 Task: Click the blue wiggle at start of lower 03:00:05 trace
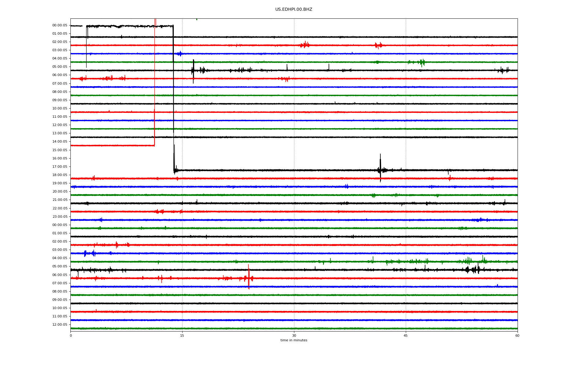pyautogui.click(x=85, y=253)
